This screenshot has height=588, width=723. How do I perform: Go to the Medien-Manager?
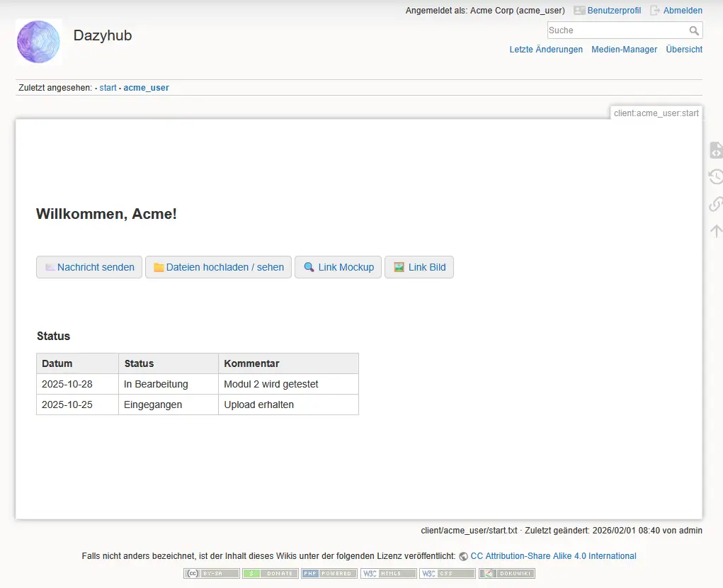(x=624, y=50)
